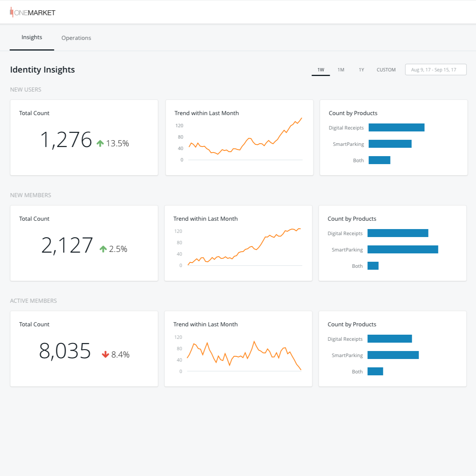Click the OneMarket logo
This screenshot has width=476, height=476.
[32, 12]
